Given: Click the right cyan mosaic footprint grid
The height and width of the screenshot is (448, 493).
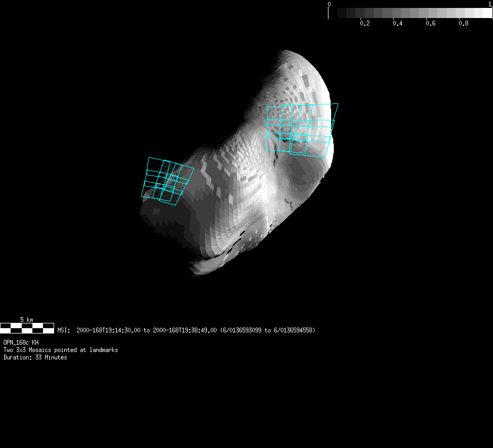Looking at the screenshot, I should click(302, 130).
